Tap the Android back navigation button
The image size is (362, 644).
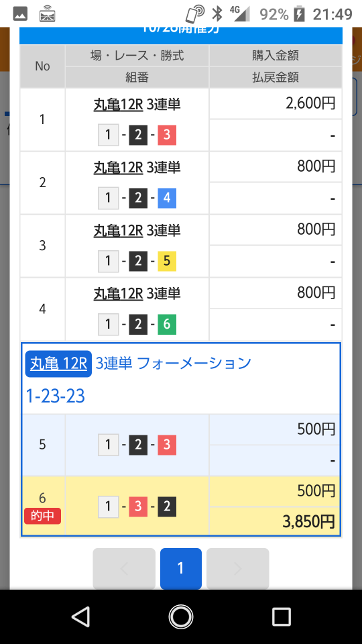tap(81, 616)
